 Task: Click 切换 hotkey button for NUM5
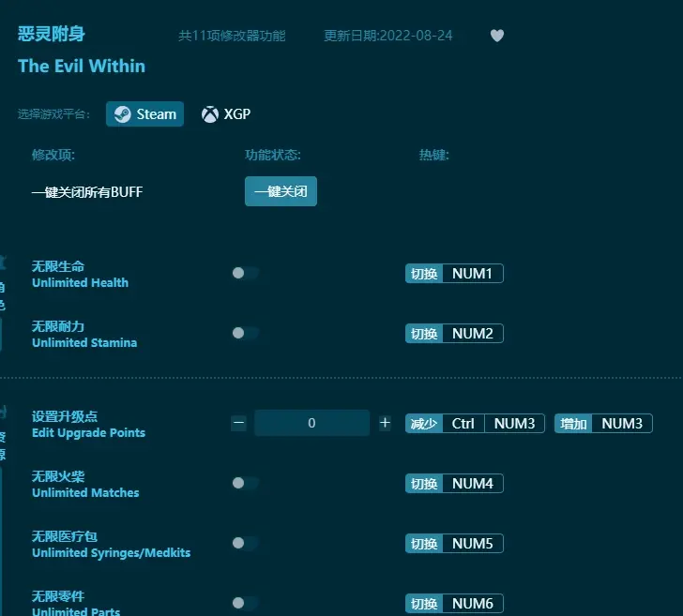click(x=424, y=543)
